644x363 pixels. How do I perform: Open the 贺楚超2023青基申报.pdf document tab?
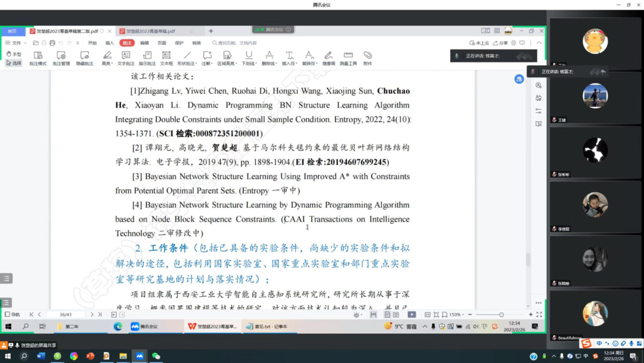[149, 30]
